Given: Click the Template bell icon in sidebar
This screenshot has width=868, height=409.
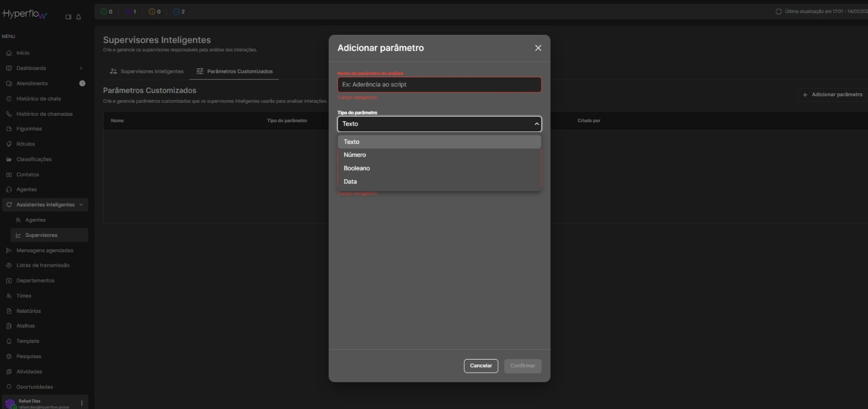Looking at the screenshot, I should (9, 342).
